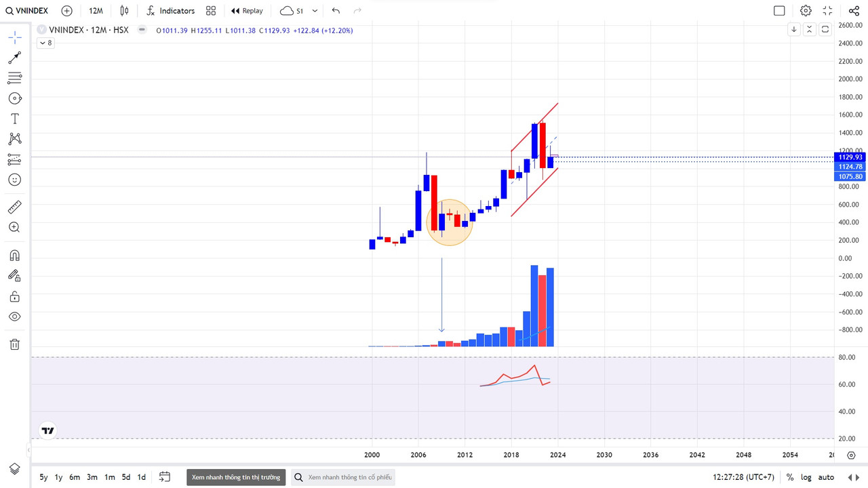Screen dimensions: 868x488
Task: Open the Fibonacci and Gann tools
Action: click(x=14, y=78)
